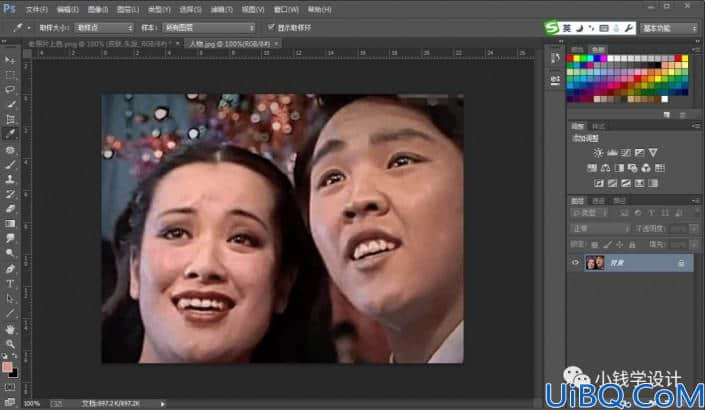This screenshot has height=410, width=705.
Task: Toggle the pixel layer filter icon
Action: (625, 213)
